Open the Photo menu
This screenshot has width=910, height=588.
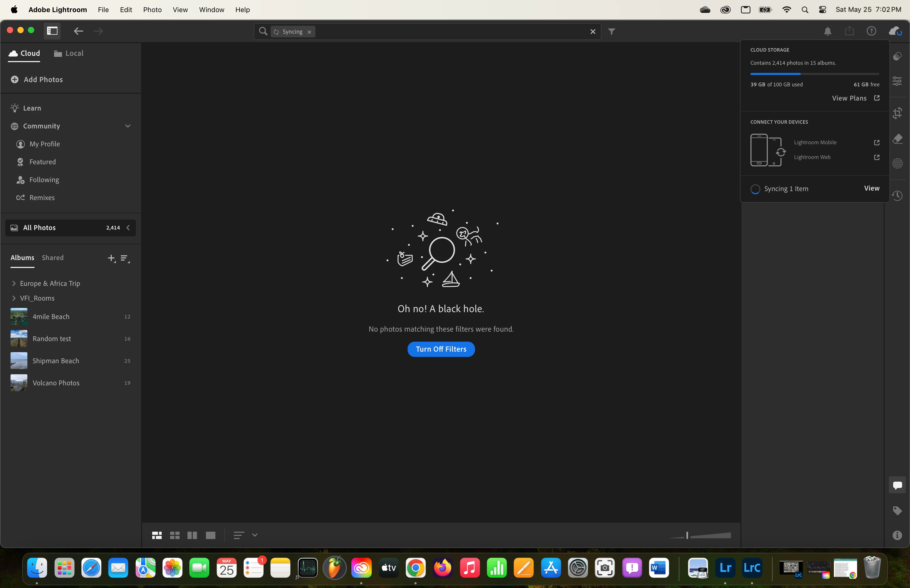point(152,9)
